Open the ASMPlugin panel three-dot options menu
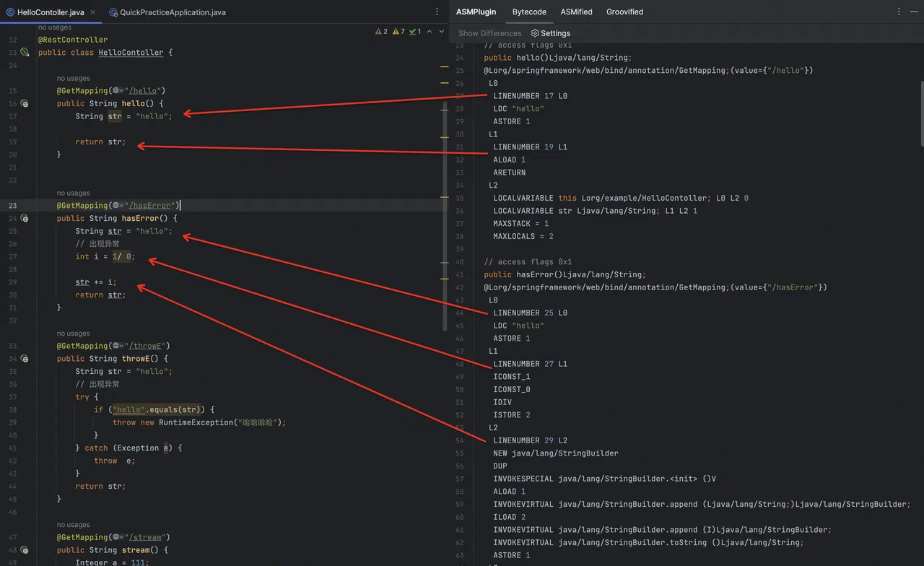The height and width of the screenshot is (566, 924). pyautogui.click(x=899, y=12)
